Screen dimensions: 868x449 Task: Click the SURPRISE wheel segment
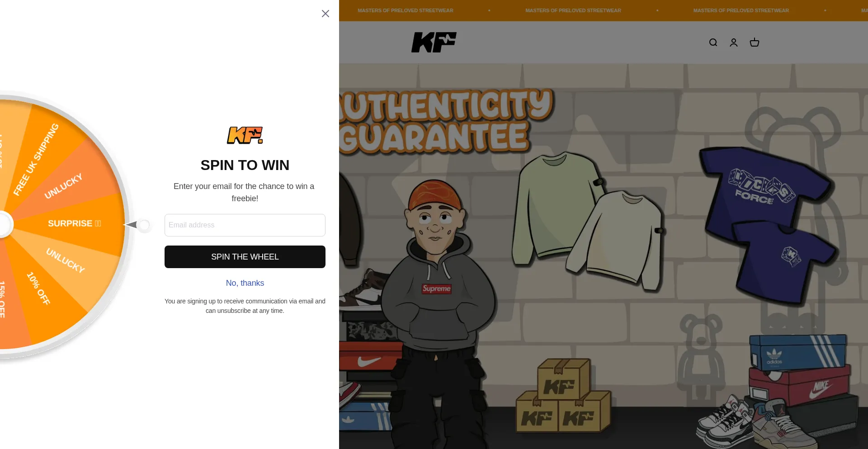click(75, 223)
